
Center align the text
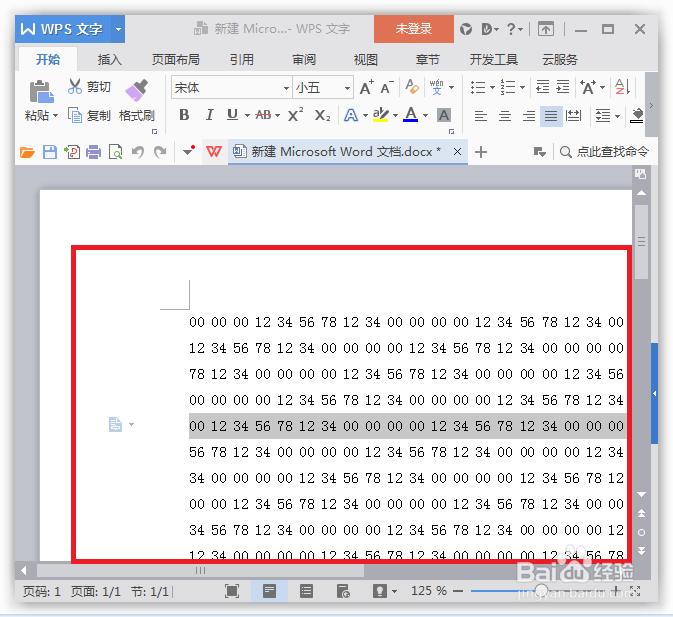coord(505,116)
